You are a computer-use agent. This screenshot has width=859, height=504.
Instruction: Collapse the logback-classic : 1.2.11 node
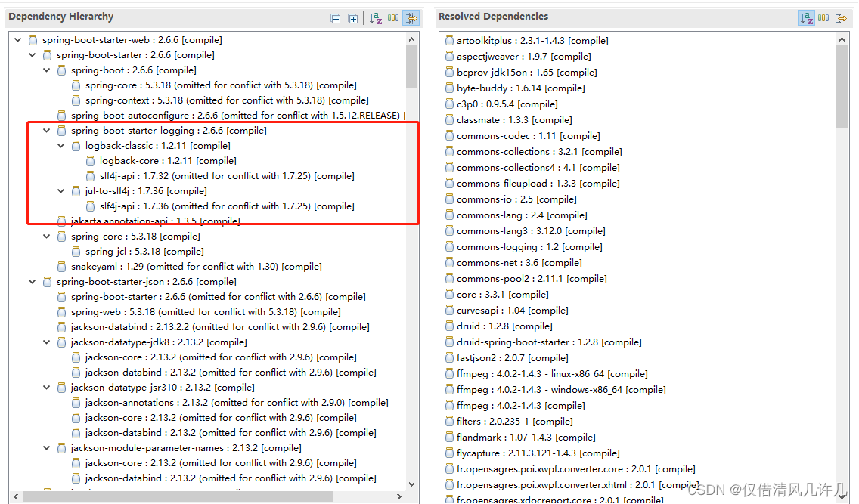(60, 146)
